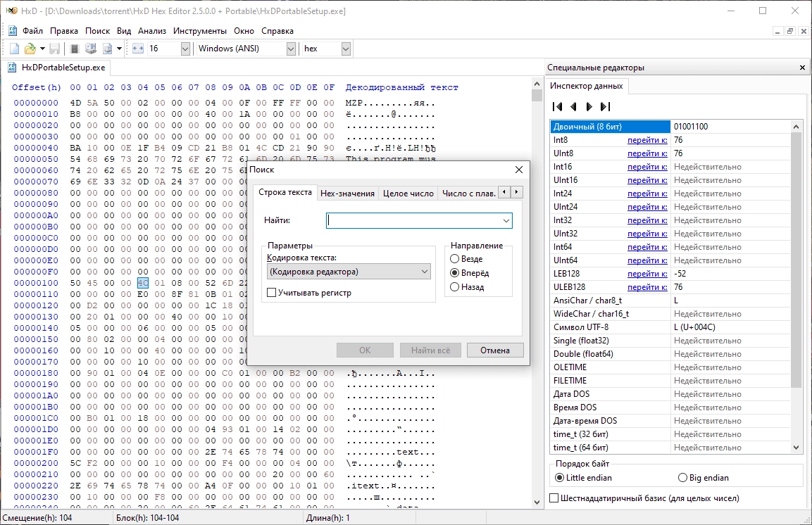Click Отмена to cancel search
Viewport: 812px width, 525px height.
pyautogui.click(x=495, y=350)
